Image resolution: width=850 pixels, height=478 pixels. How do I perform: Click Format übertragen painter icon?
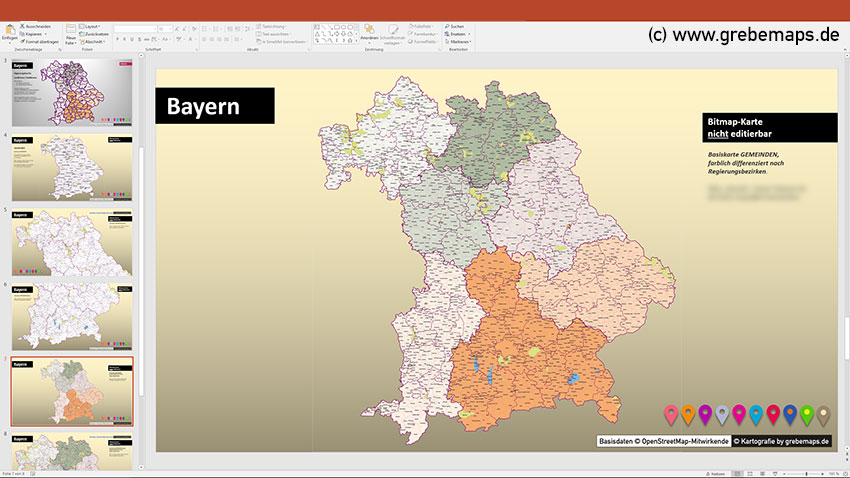point(22,41)
